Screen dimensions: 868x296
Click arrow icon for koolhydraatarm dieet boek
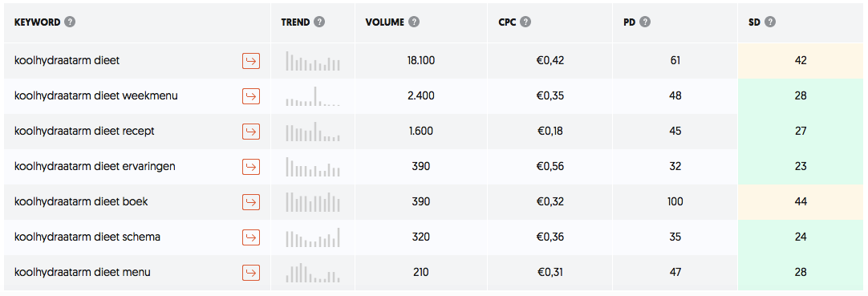(251, 202)
